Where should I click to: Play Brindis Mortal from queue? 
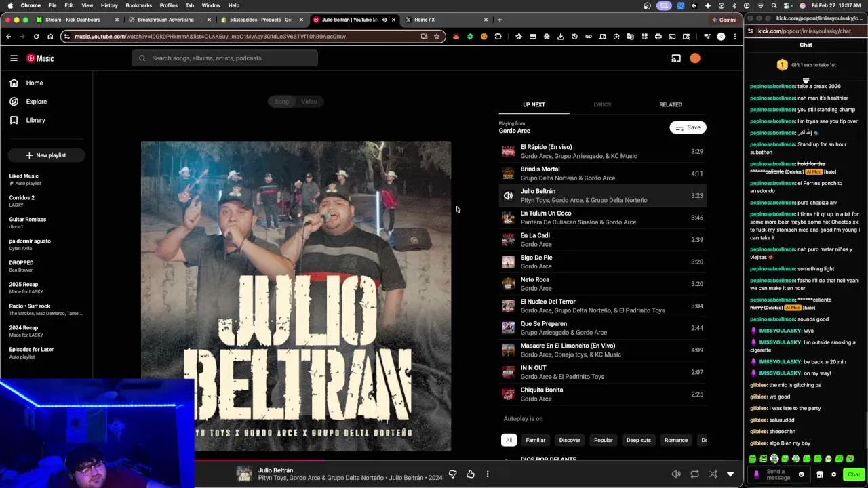click(602, 174)
